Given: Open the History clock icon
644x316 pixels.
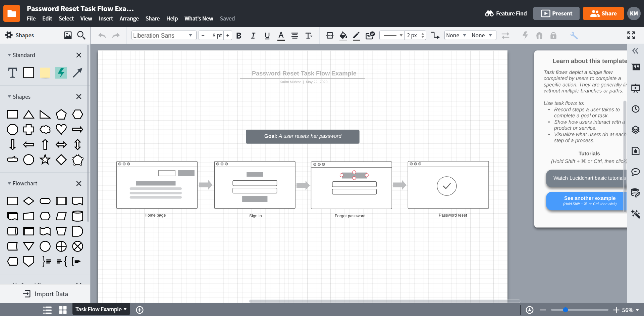Looking at the screenshot, I should [636, 109].
